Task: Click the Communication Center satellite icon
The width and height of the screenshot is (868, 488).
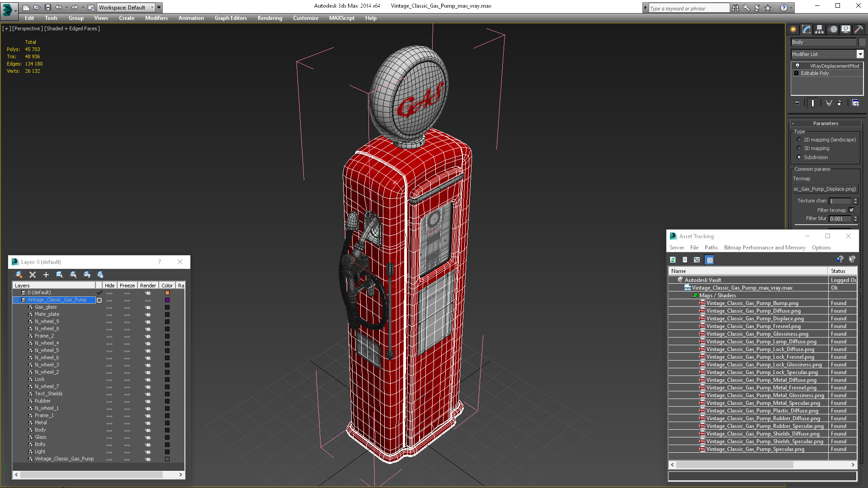Action: click(757, 8)
